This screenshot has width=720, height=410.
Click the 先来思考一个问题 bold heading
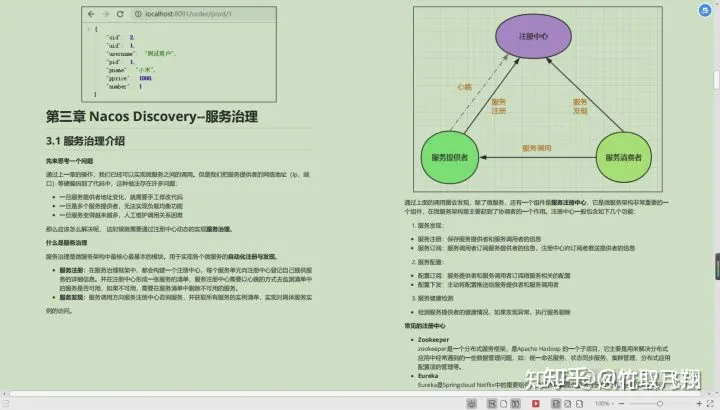tap(69, 161)
